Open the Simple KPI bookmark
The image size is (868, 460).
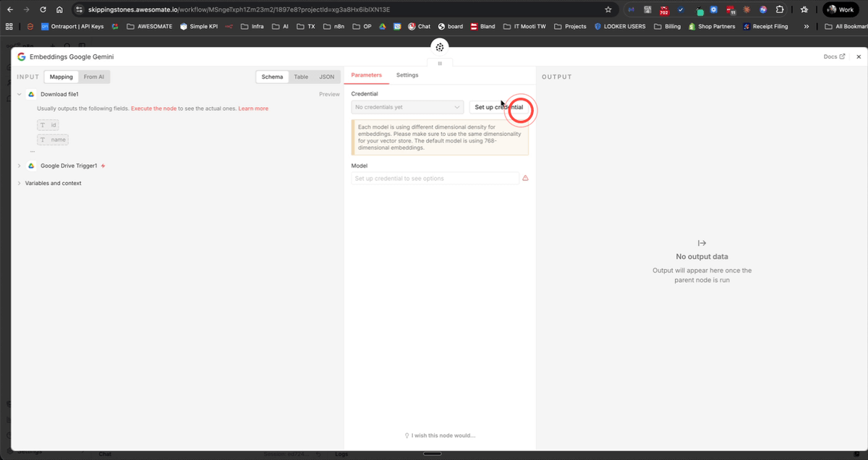pyautogui.click(x=198, y=26)
